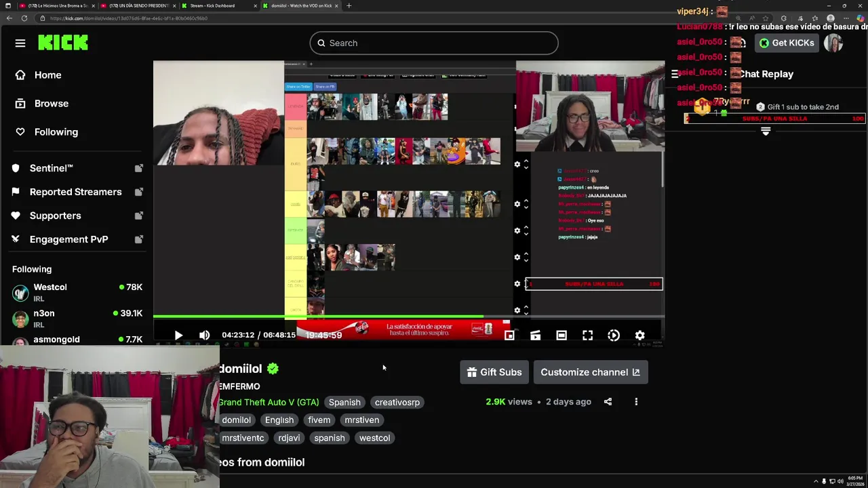Select the Grand Theft Auto V category link
The width and height of the screenshot is (868, 488).
tap(269, 403)
